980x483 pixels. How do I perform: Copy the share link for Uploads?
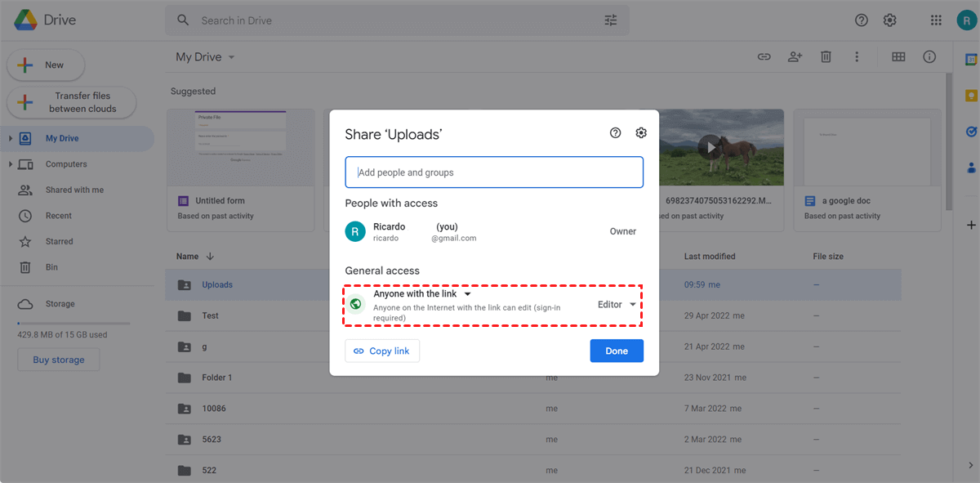point(381,351)
